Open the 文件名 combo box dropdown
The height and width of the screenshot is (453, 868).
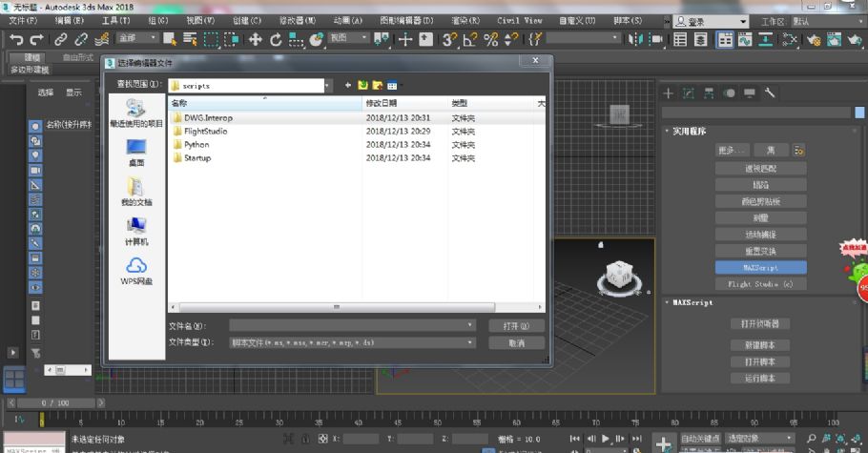click(x=469, y=325)
